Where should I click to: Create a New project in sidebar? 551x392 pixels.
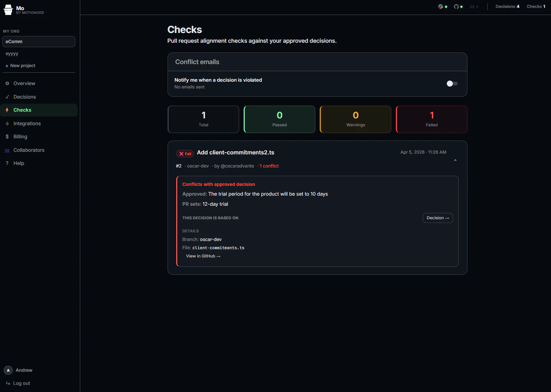pyautogui.click(x=20, y=66)
